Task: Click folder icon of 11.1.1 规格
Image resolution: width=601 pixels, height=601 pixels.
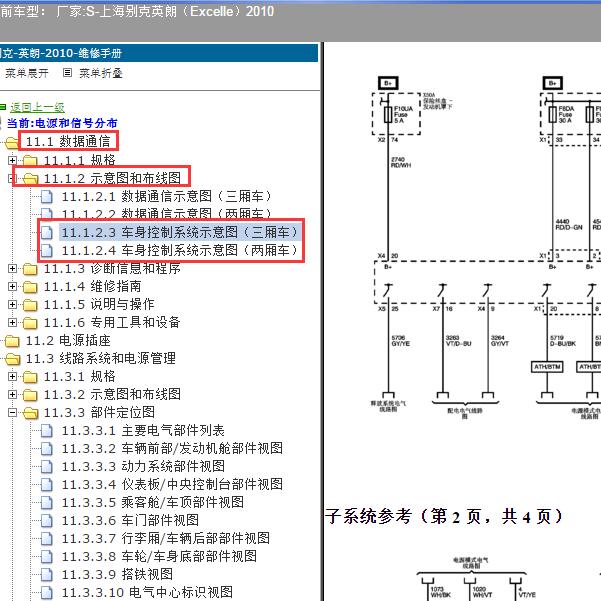Action: point(30,161)
